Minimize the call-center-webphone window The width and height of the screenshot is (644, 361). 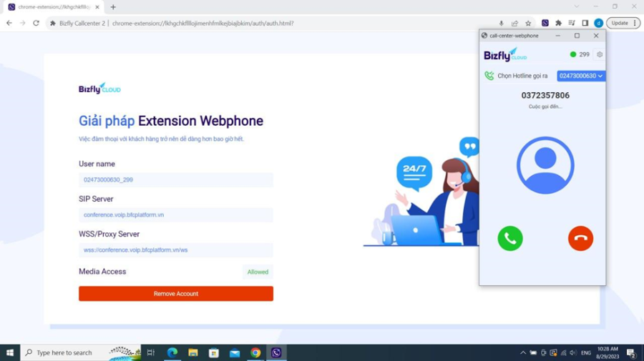557,36
